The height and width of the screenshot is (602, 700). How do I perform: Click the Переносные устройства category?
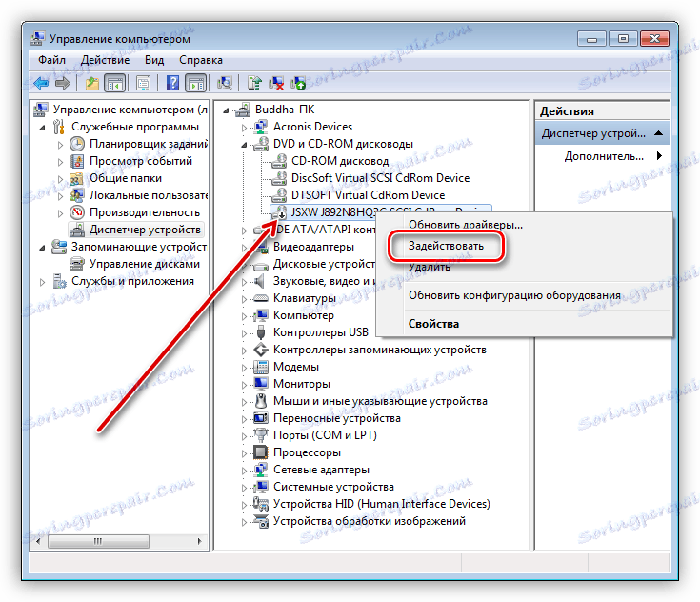(336, 418)
